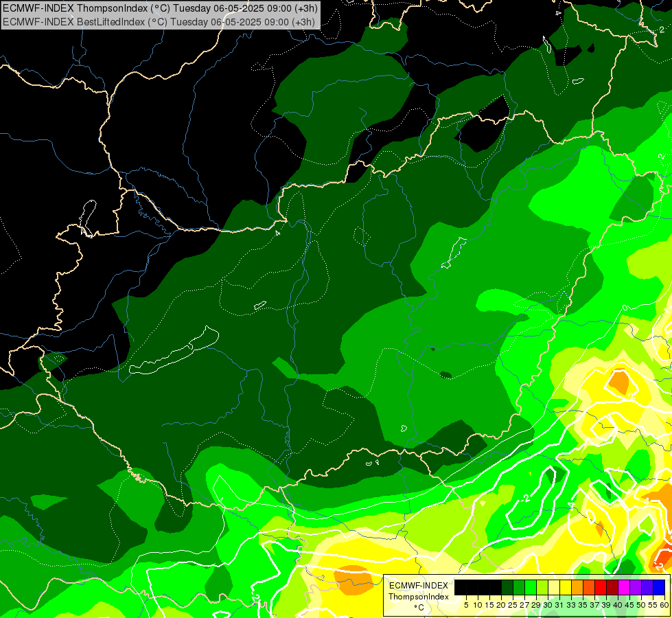
Task: Click the legend tick value 30
Action: pyautogui.click(x=548, y=605)
